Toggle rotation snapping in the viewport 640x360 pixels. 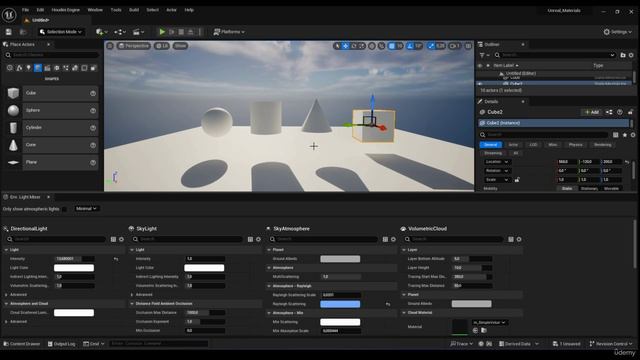(410, 46)
